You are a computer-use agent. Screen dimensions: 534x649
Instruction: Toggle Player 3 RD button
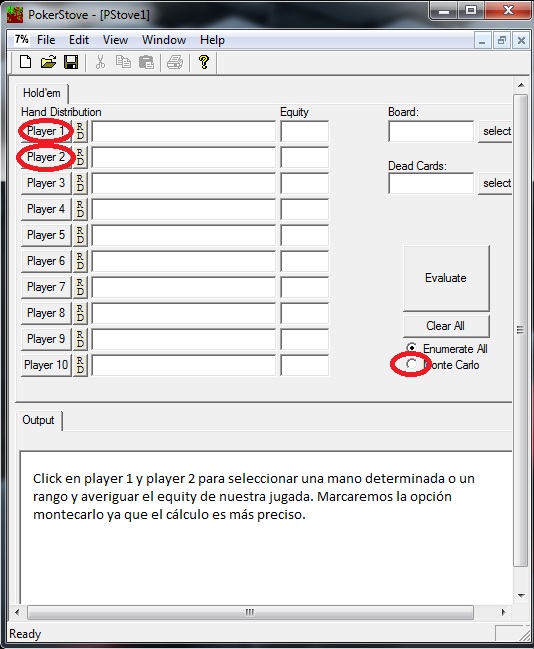pyautogui.click(x=80, y=183)
